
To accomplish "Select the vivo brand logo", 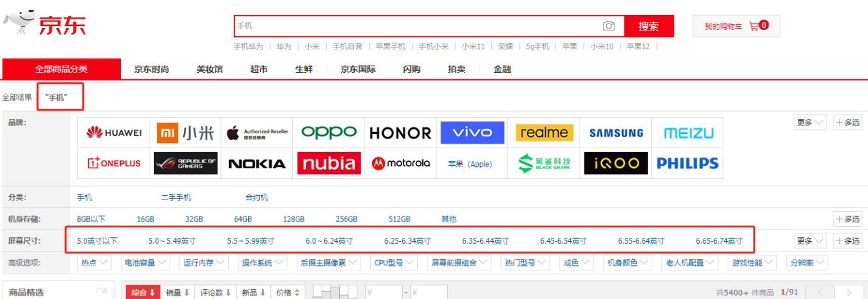I will [x=472, y=133].
